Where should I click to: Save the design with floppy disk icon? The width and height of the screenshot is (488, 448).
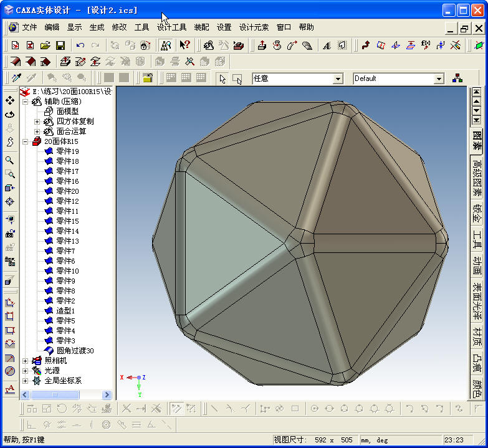(60, 45)
